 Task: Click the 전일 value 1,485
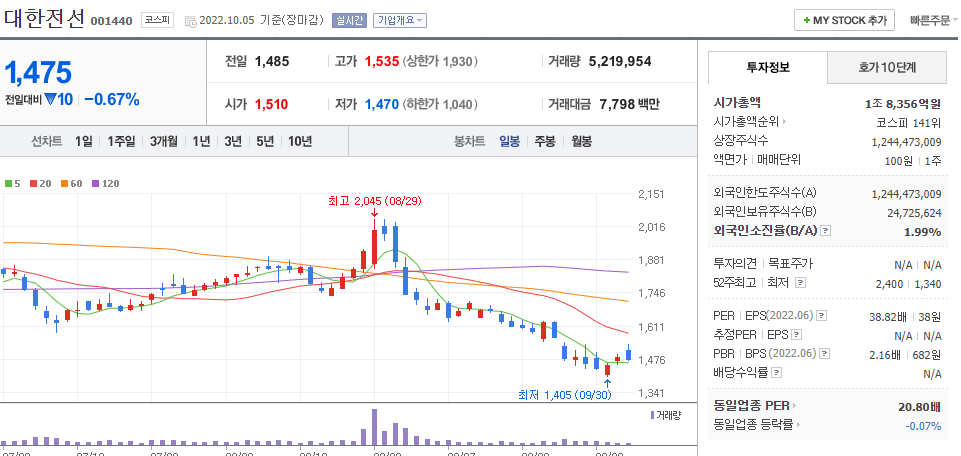click(x=272, y=61)
